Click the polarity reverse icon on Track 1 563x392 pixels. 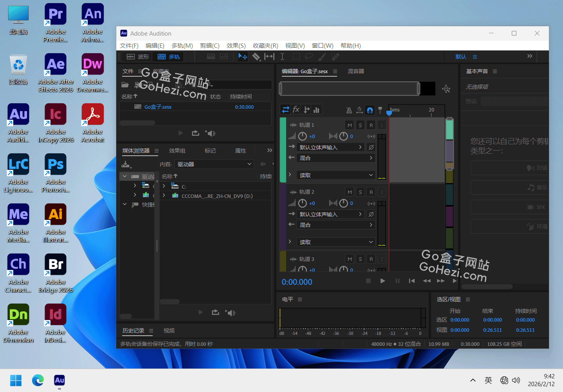click(x=371, y=147)
